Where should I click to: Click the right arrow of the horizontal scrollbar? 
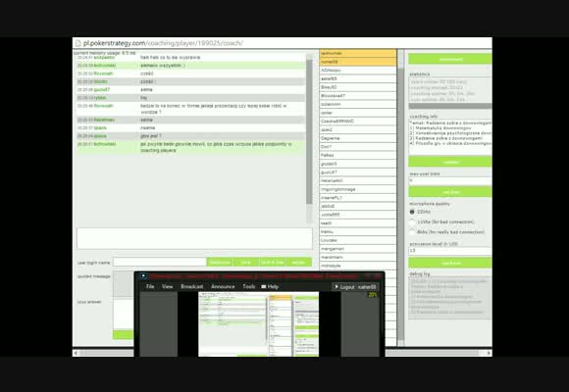point(489,353)
